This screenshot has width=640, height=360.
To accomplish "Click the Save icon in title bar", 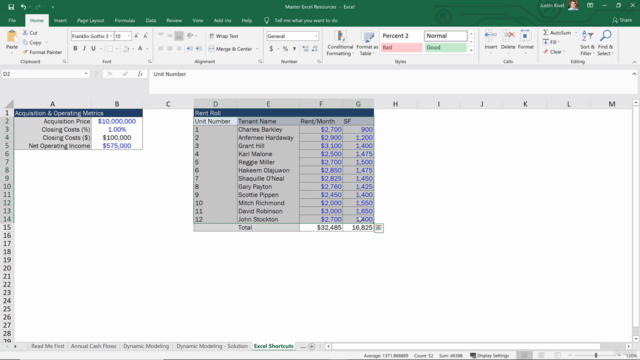I will (11, 7).
